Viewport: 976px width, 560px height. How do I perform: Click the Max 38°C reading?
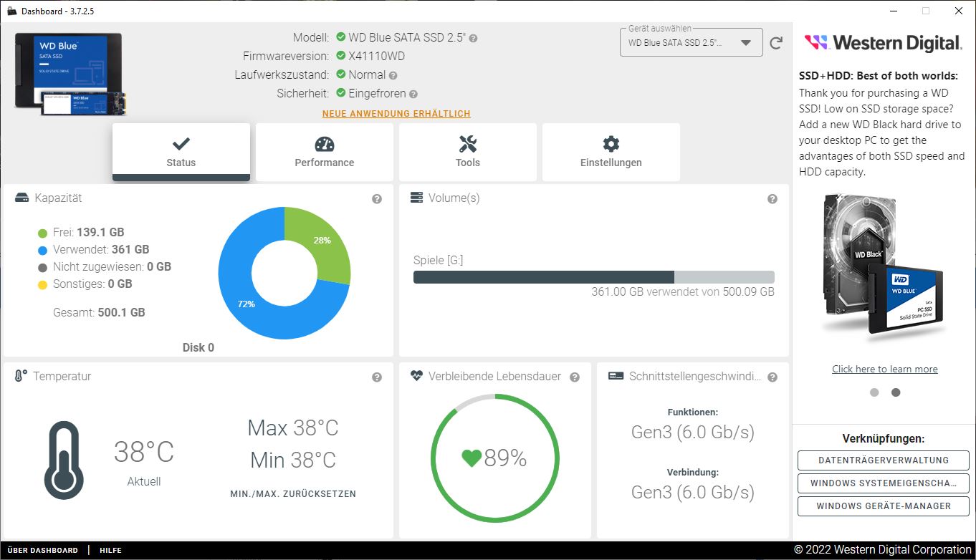(x=293, y=428)
